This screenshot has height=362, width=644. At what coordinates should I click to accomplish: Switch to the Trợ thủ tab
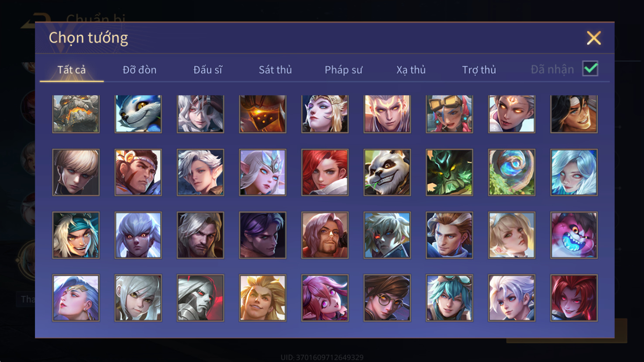point(479,69)
